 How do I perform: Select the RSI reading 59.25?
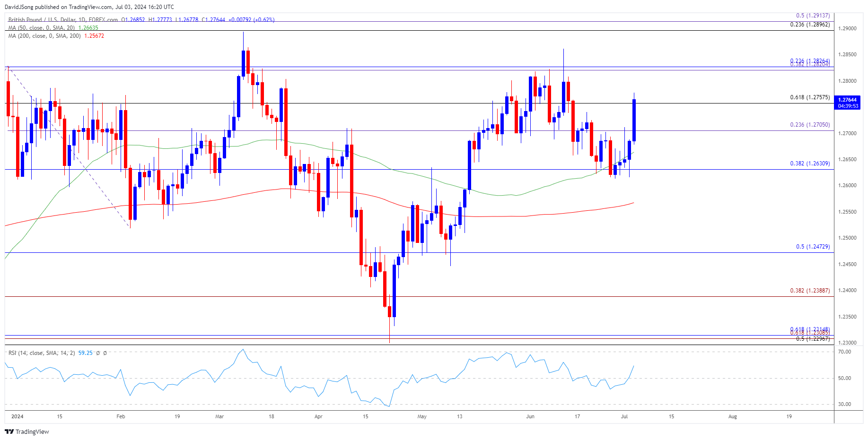(x=85, y=353)
